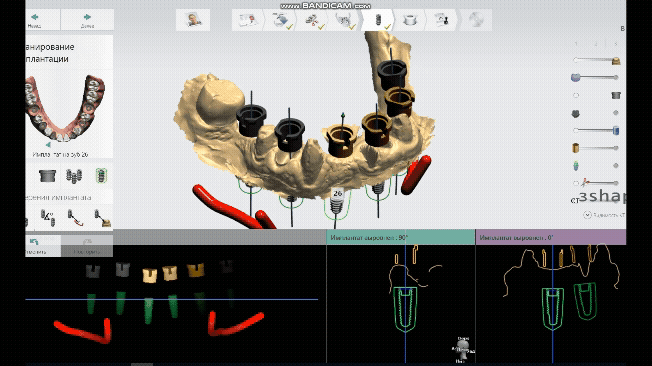Select the multiple implants group icon
The image size is (652, 366).
coord(74,176)
